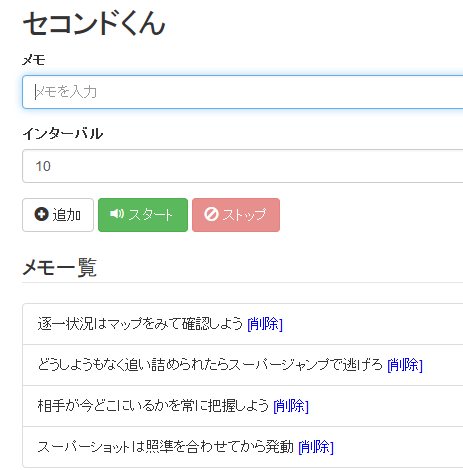The image size is (463, 470).
Task: Select memo row どうしようもなく追い詰められたら
Action: [x=243, y=365]
